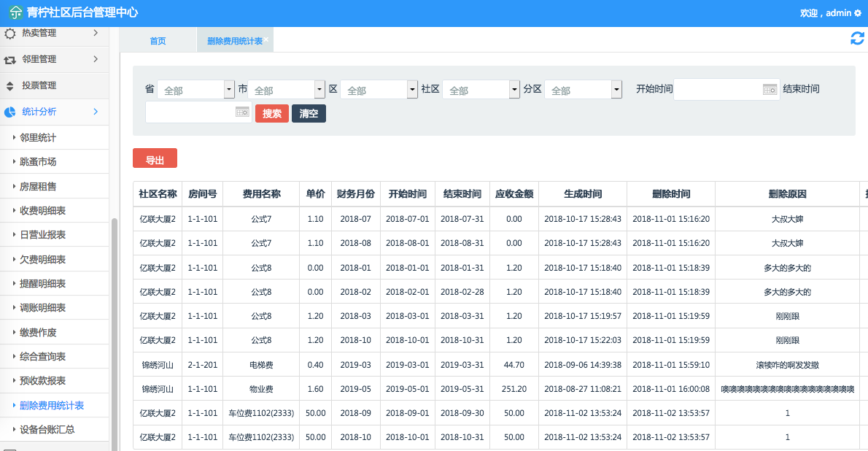
Task: Click the 2019-05 finance month cell
Action: click(355, 389)
